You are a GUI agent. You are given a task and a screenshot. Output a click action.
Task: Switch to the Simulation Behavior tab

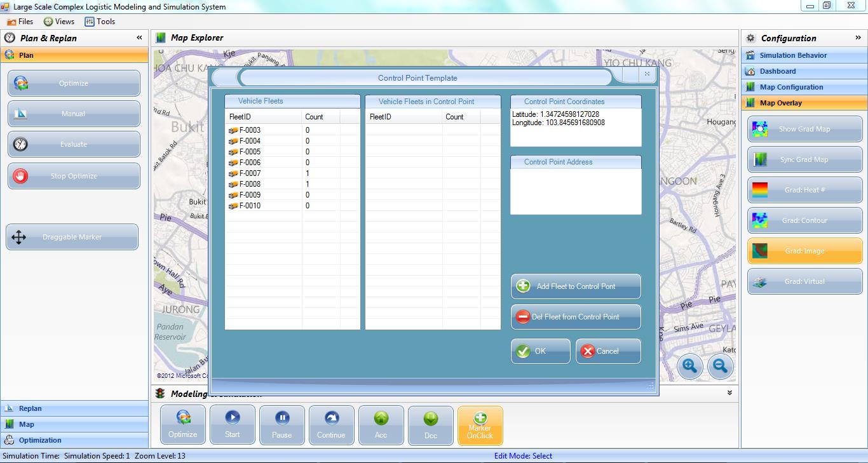coord(793,55)
